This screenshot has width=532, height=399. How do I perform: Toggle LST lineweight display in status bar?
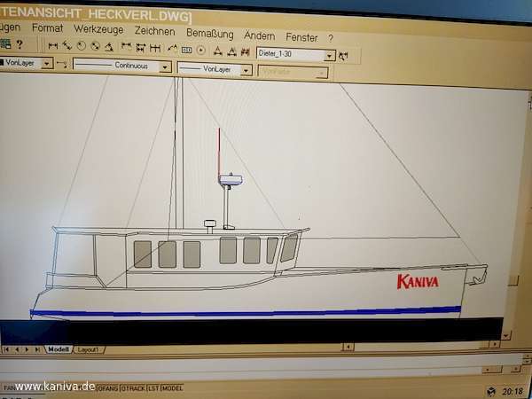(154, 387)
